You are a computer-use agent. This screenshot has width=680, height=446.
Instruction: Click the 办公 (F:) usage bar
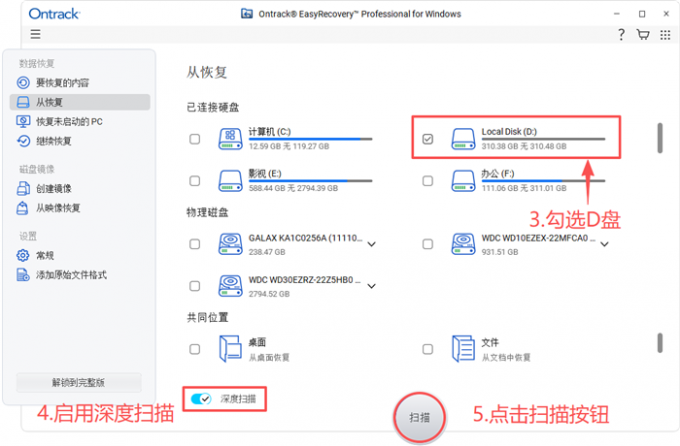tap(543, 181)
